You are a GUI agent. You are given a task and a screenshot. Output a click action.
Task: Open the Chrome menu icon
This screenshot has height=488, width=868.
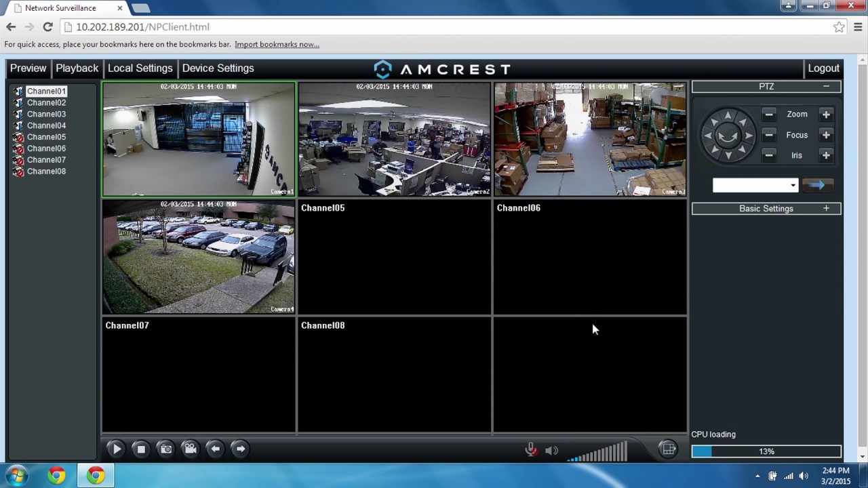click(858, 27)
